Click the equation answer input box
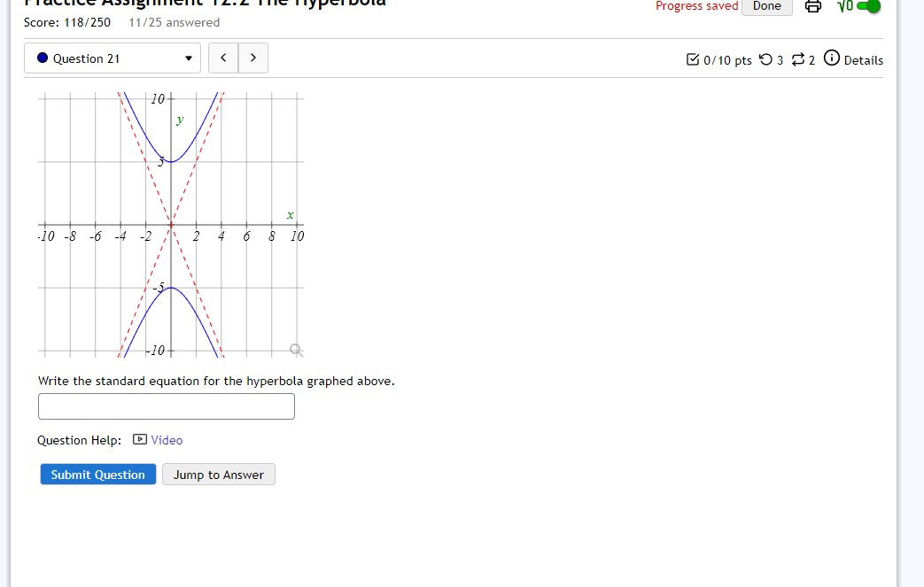The height and width of the screenshot is (587, 924). 166,405
